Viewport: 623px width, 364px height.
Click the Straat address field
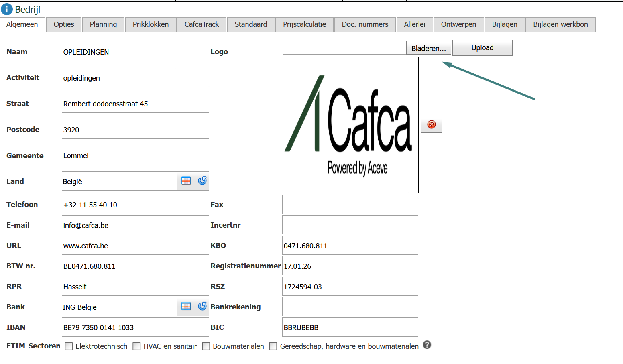[x=135, y=103]
